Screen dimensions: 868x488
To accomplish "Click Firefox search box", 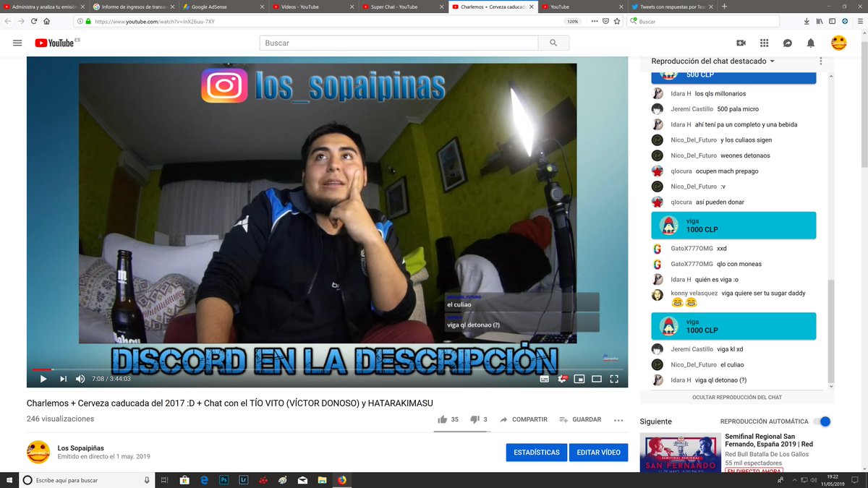I will coord(705,22).
